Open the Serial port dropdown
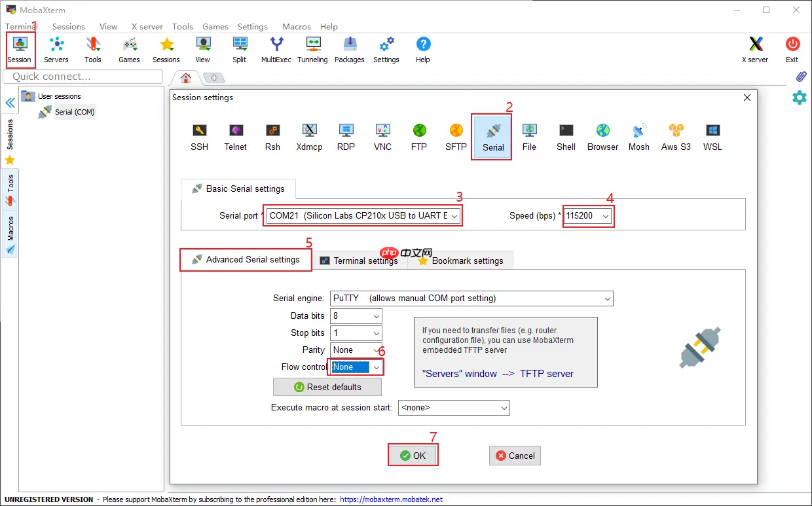The width and height of the screenshot is (812, 506). [x=363, y=215]
